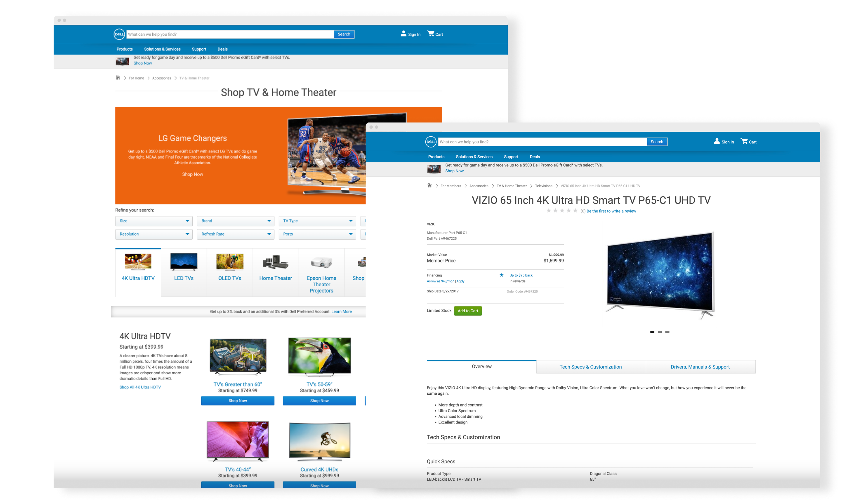Image resolution: width=868 pixels, height=501 pixels.
Task: Expand the Brand filter dropdown
Action: tap(236, 221)
